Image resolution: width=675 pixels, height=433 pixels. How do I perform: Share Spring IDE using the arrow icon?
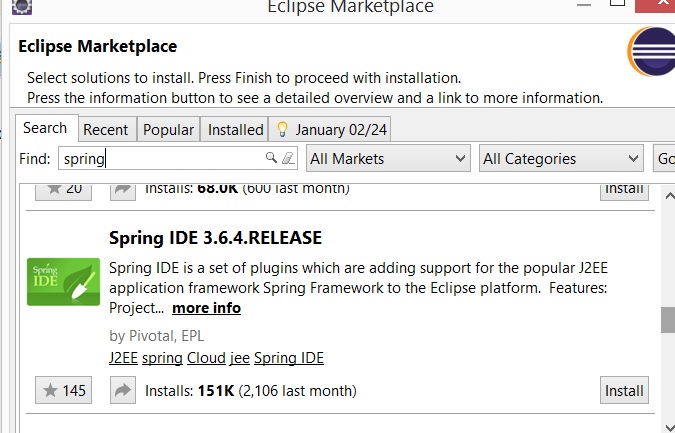(x=123, y=390)
